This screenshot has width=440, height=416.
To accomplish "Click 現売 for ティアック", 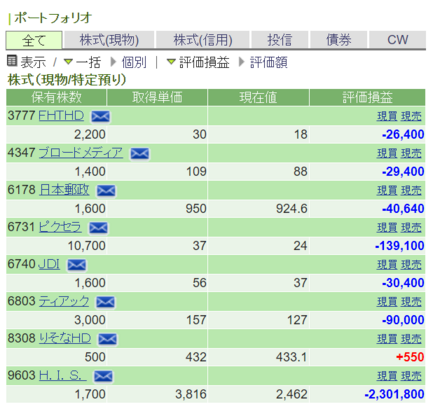I will click(411, 302).
